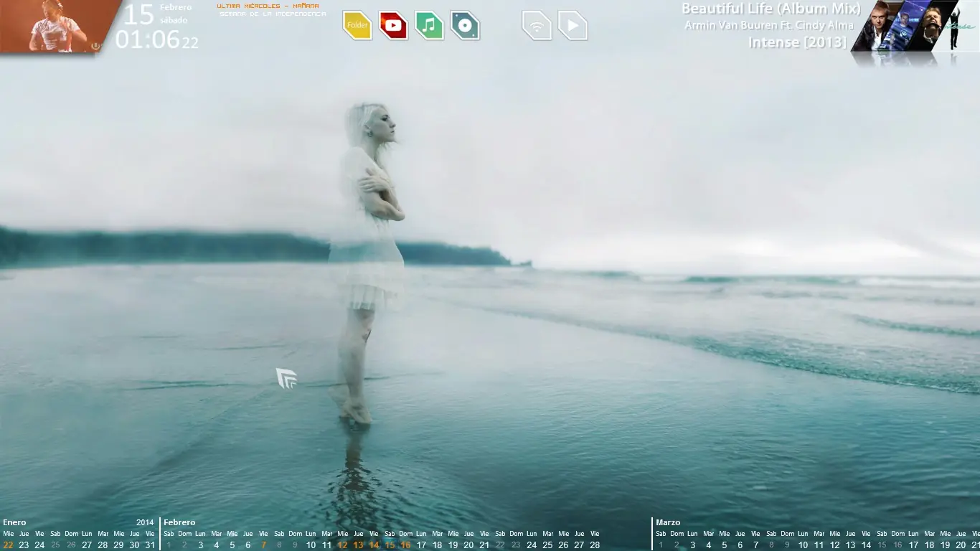Click the DJ photo in the top-left corner
The height and width of the screenshot is (551, 980).
point(57,26)
